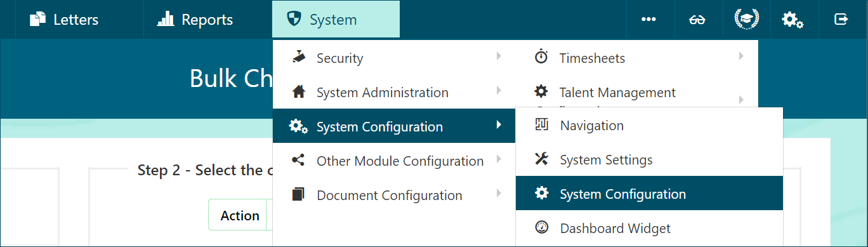The image size is (868, 247).
Task: Click the Dashboard Widget gauge icon
Action: click(x=541, y=228)
